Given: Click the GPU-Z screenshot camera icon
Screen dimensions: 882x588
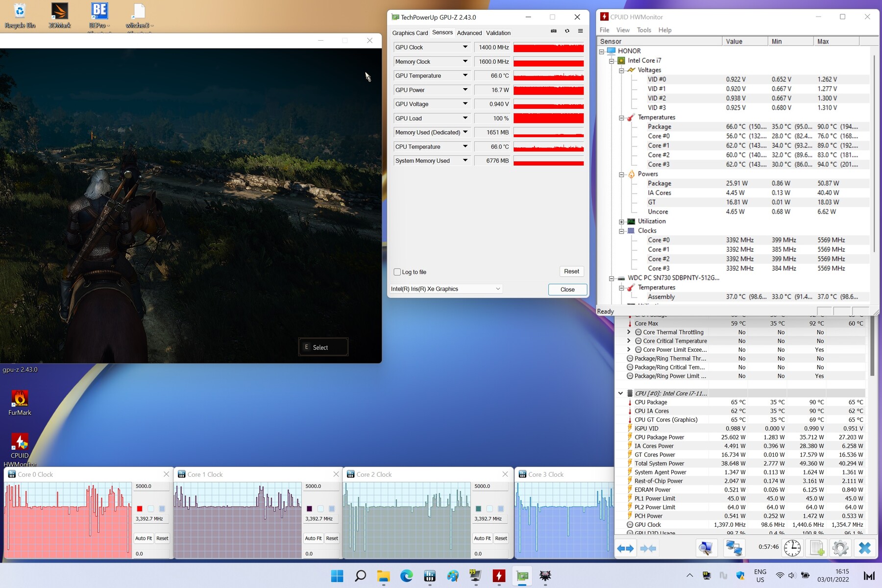Looking at the screenshot, I should pos(554,31).
